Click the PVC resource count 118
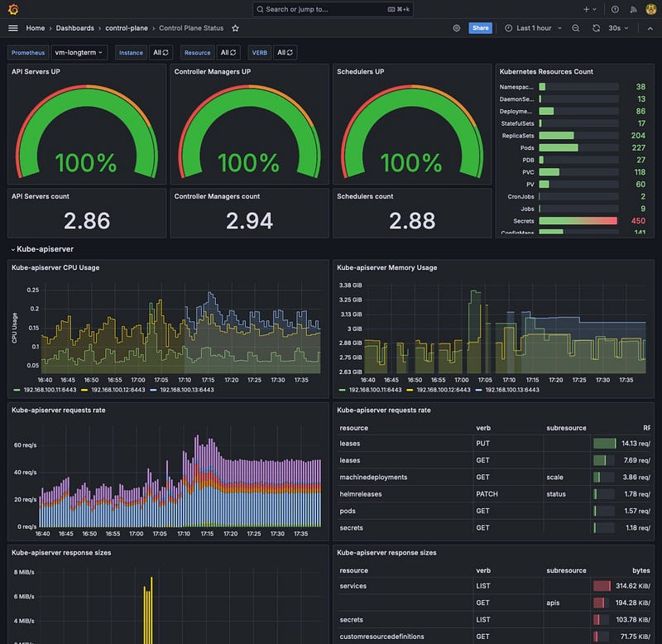The width and height of the screenshot is (662, 644). click(640, 172)
